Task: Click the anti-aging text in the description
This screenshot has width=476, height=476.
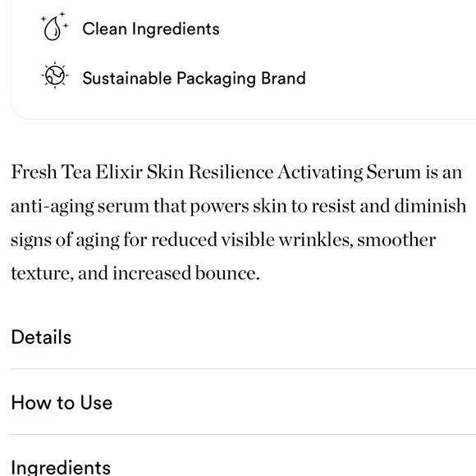Action: click(x=53, y=207)
